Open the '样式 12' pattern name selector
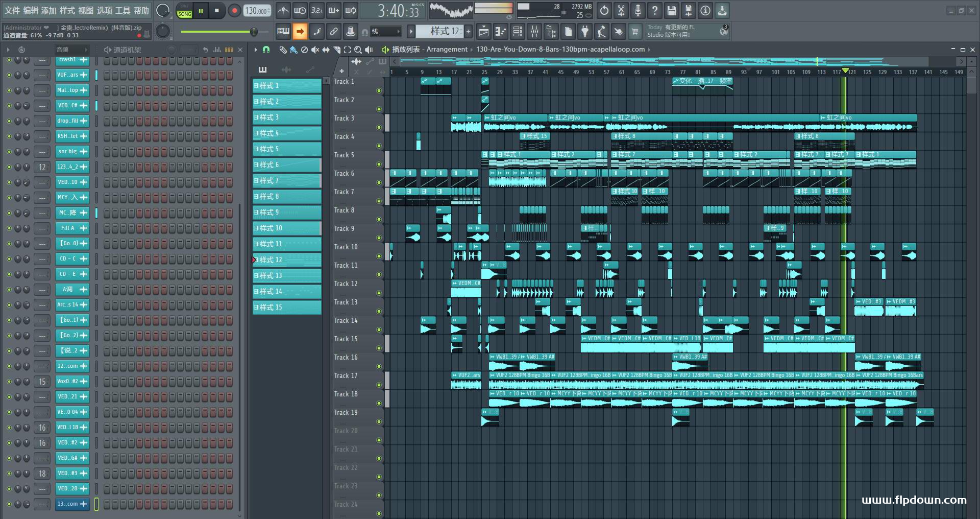 [x=439, y=32]
